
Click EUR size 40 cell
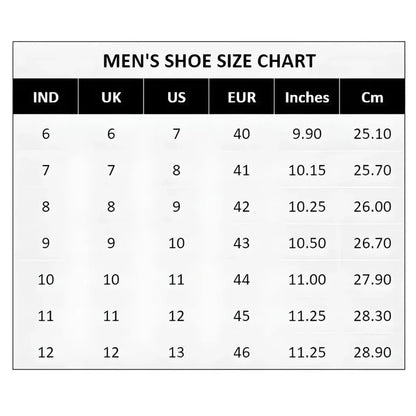(242, 134)
